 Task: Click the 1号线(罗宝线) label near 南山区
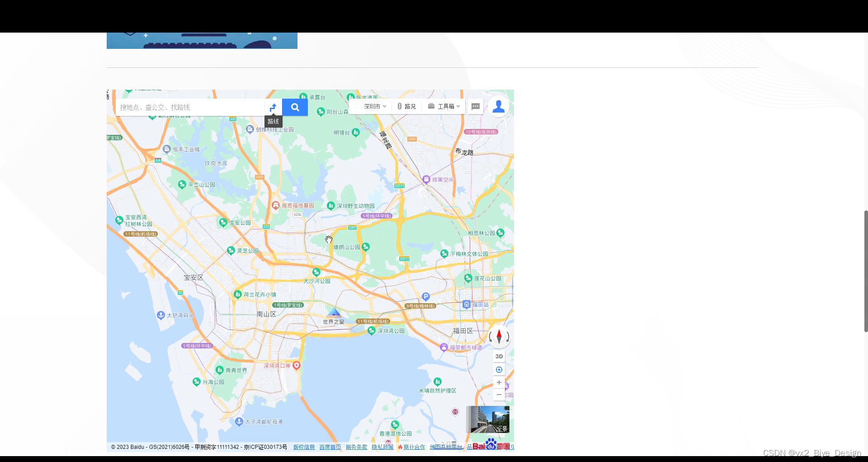point(288,305)
